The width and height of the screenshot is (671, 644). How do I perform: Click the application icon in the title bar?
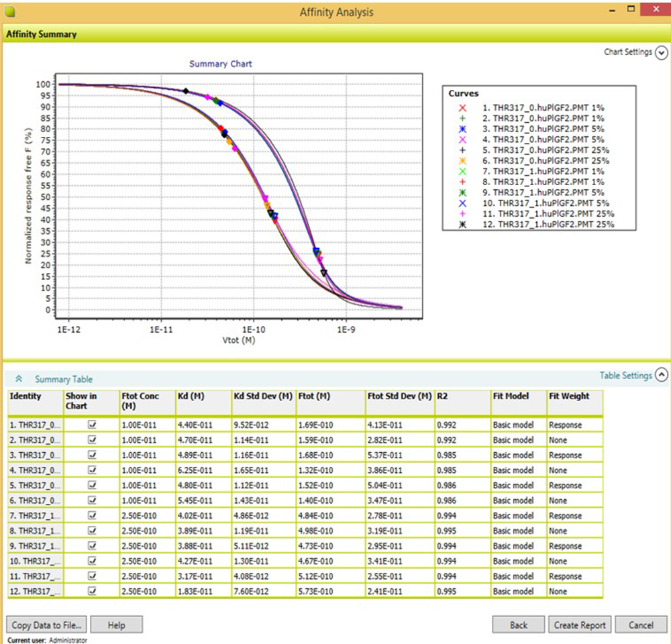click(9, 9)
